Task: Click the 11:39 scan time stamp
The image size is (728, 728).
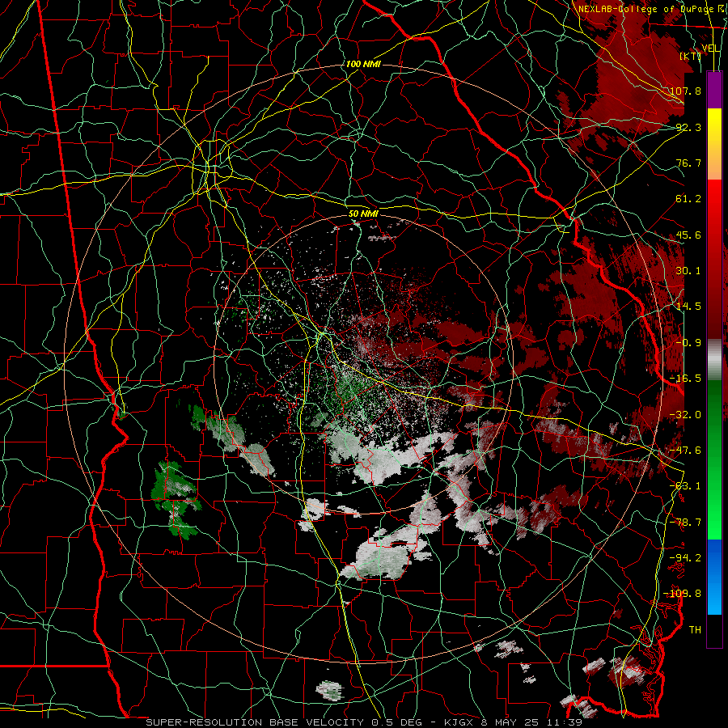Action: pyautogui.click(x=564, y=722)
